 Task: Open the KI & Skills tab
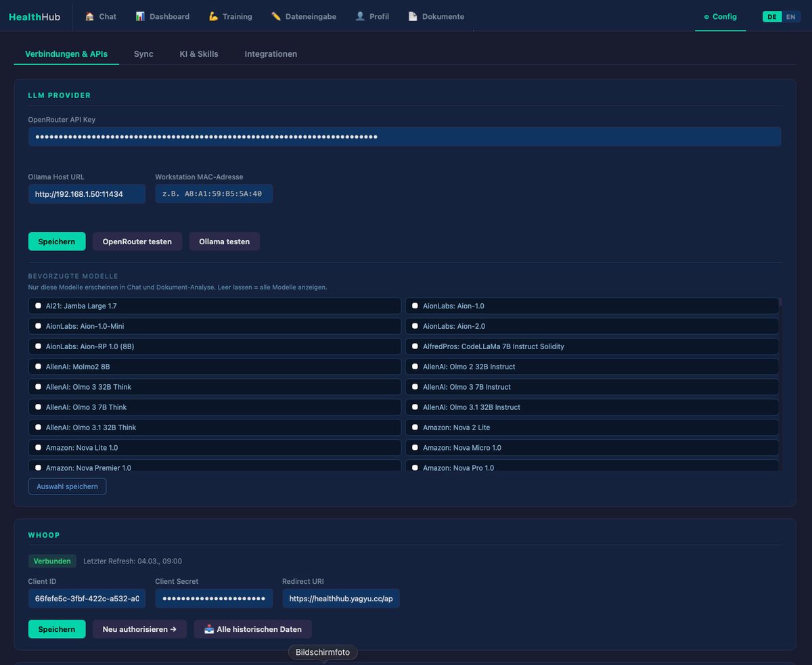199,54
